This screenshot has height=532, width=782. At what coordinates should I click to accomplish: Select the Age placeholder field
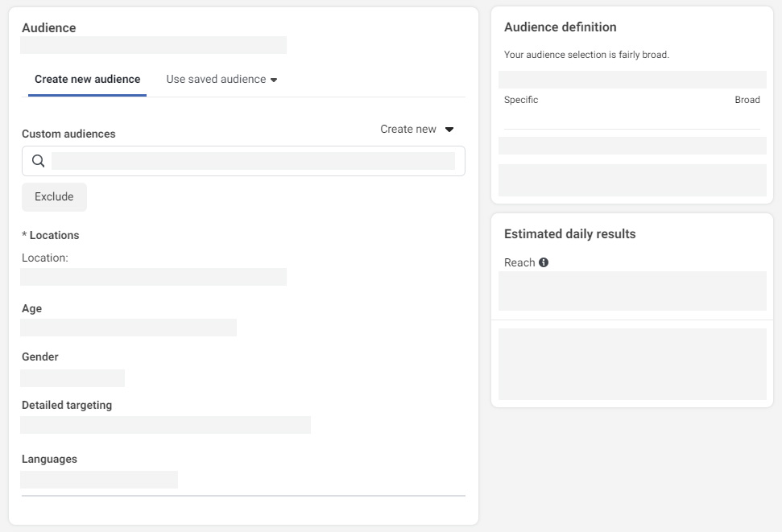click(x=128, y=328)
